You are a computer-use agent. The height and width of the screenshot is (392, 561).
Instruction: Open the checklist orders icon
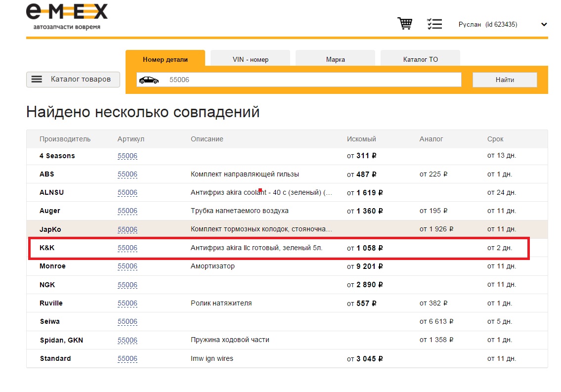434,24
